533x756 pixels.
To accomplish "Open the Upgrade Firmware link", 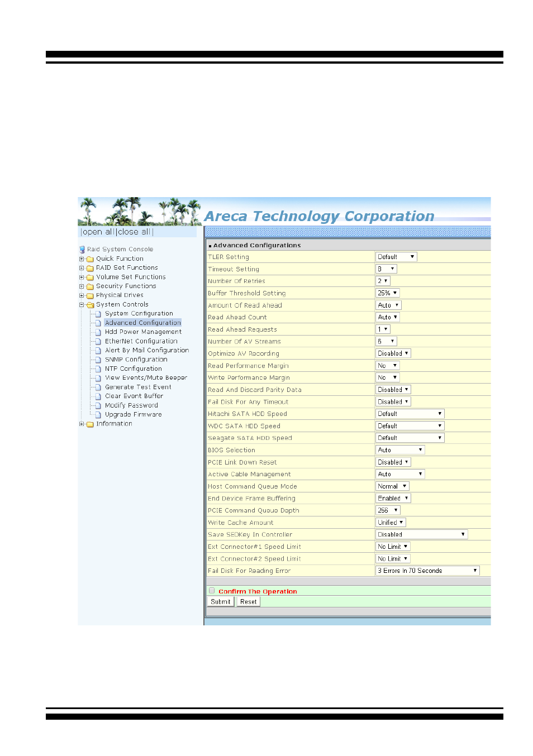I will (x=134, y=415).
